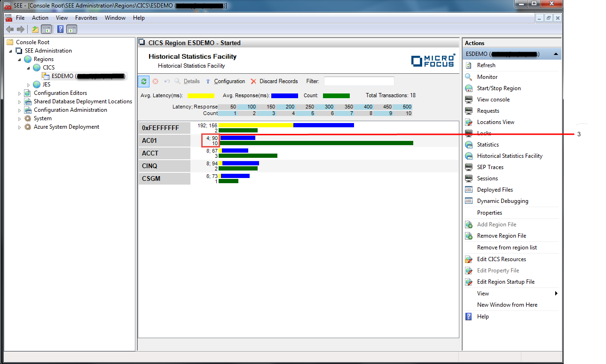Select Edit CICS Resources action

(501, 259)
